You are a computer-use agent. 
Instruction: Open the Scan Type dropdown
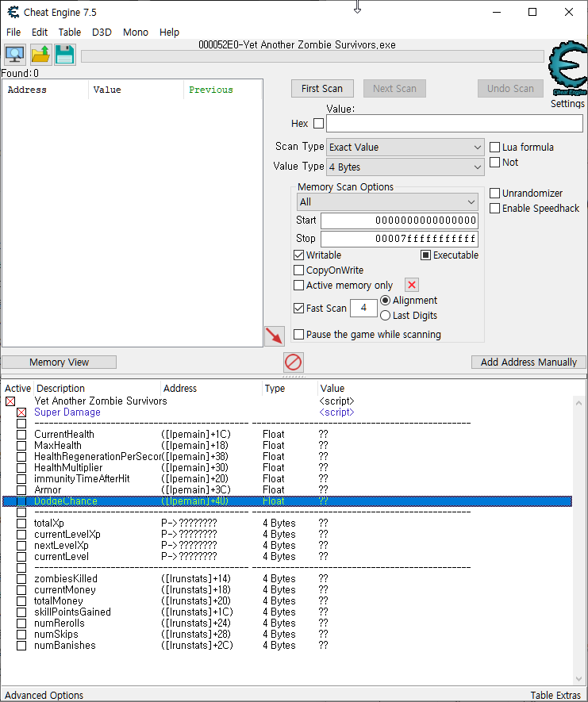click(x=405, y=147)
